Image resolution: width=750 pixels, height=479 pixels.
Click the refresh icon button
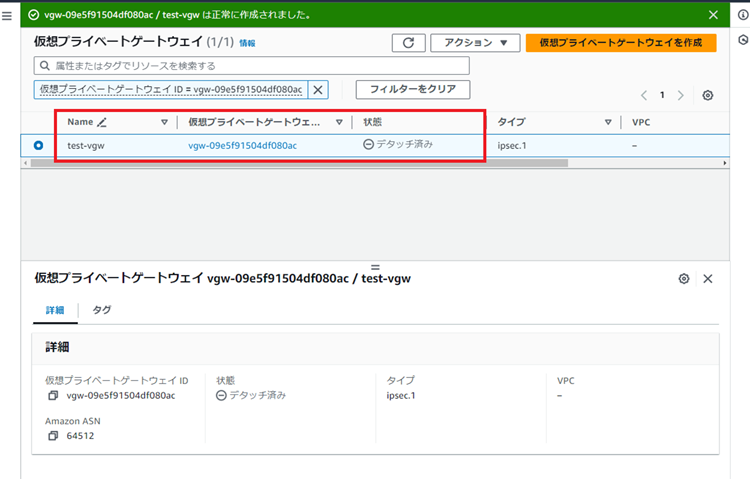click(x=407, y=43)
